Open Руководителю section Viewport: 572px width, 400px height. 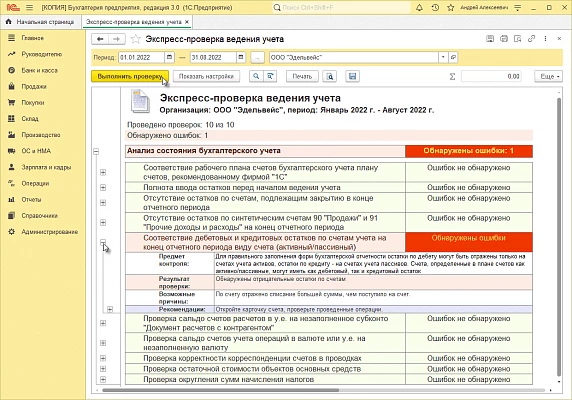[x=41, y=54]
